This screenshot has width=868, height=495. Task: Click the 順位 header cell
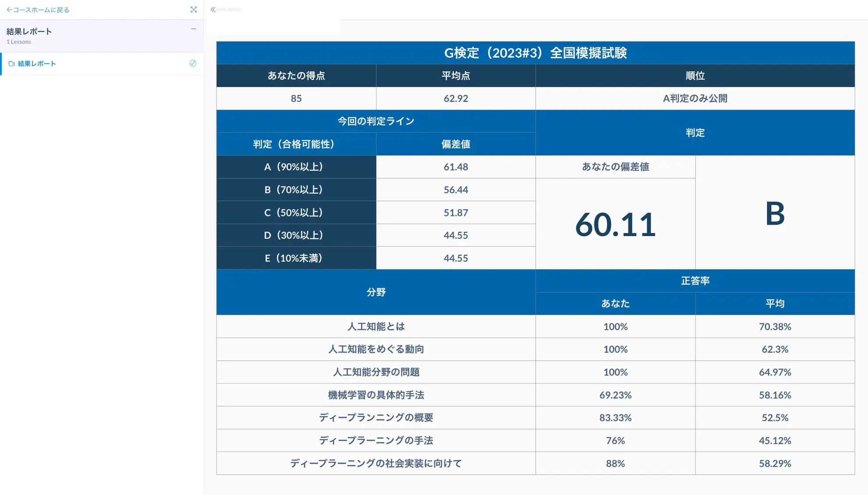click(x=695, y=75)
